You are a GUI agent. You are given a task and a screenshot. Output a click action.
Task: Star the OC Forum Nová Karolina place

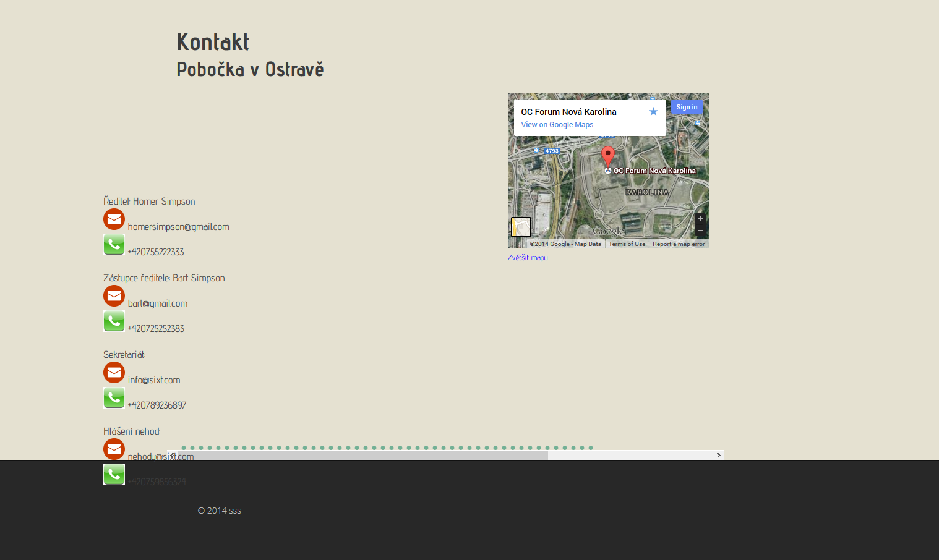pos(653,112)
